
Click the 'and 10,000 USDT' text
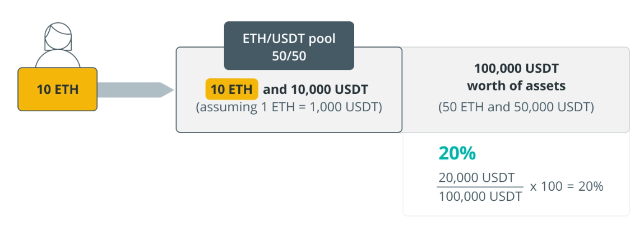click(316, 89)
